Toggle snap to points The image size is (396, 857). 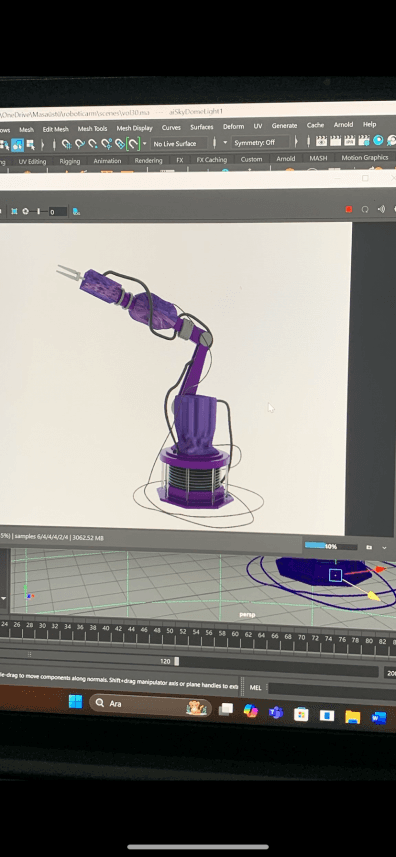click(93, 144)
